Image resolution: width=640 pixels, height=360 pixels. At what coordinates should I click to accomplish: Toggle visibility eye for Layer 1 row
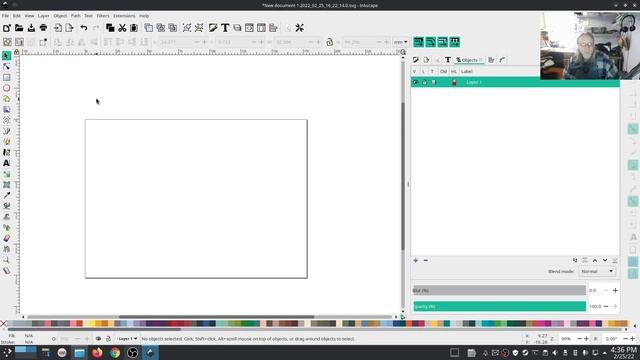(415, 82)
